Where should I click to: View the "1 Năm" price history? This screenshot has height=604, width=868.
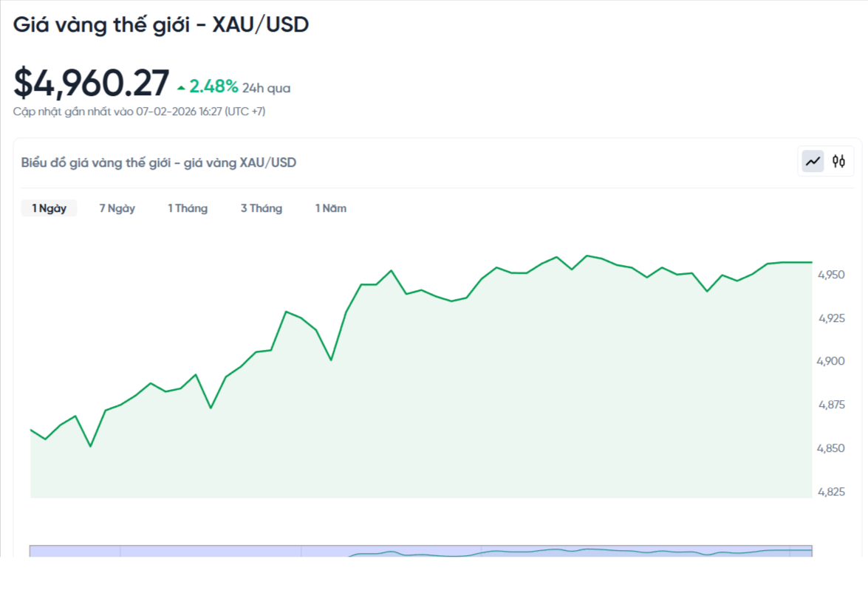(x=331, y=208)
